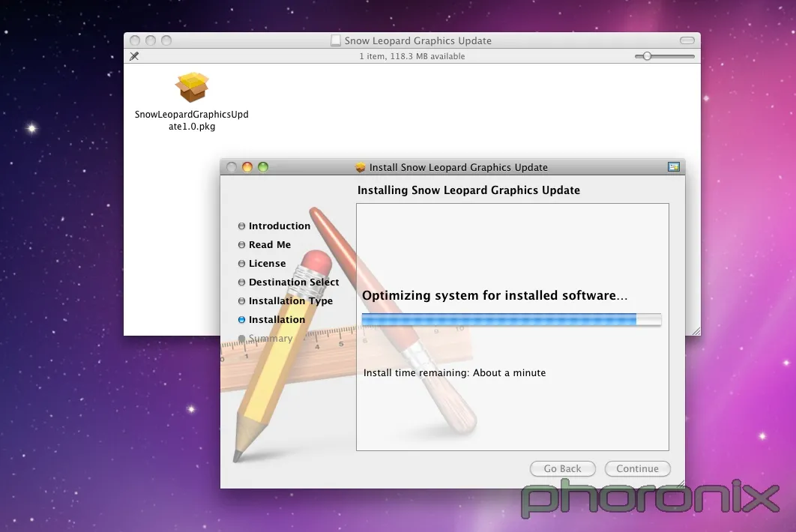The width and height of the screenshot is (796, 532).
Task: Click the SnowLeopardGraphicsUpdate1.0.pkg file name label
Action: [192, 121]
